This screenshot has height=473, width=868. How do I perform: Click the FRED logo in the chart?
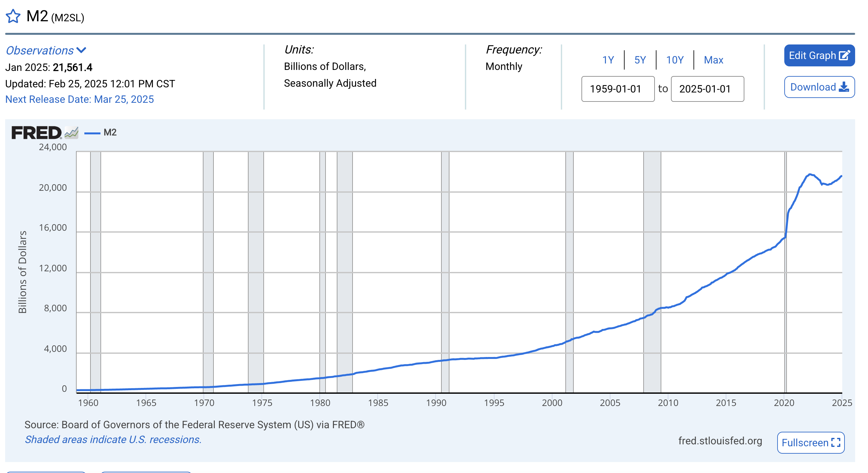[36, 132]
